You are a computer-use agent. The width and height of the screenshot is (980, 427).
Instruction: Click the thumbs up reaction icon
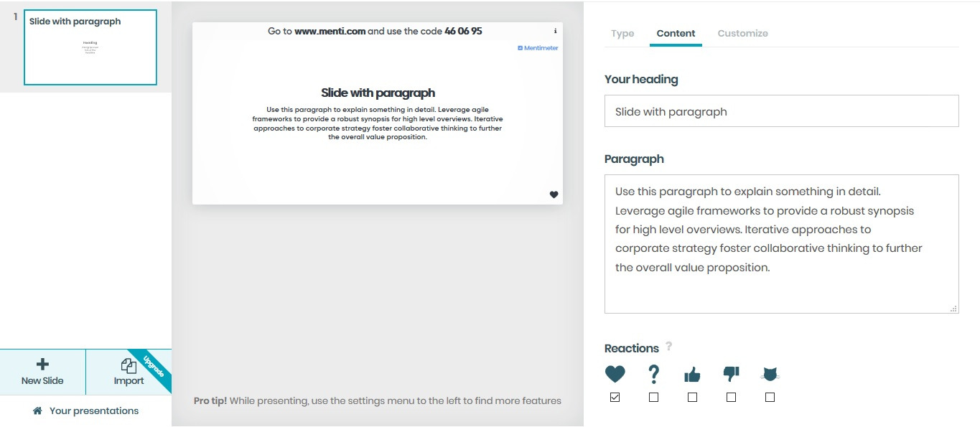(692, 374)
